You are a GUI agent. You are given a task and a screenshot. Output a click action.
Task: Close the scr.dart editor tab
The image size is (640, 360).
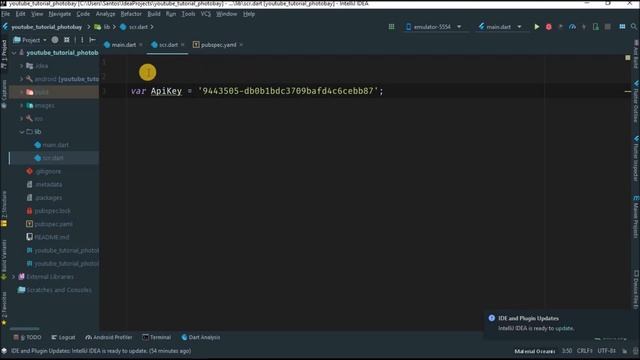(183, 44)
